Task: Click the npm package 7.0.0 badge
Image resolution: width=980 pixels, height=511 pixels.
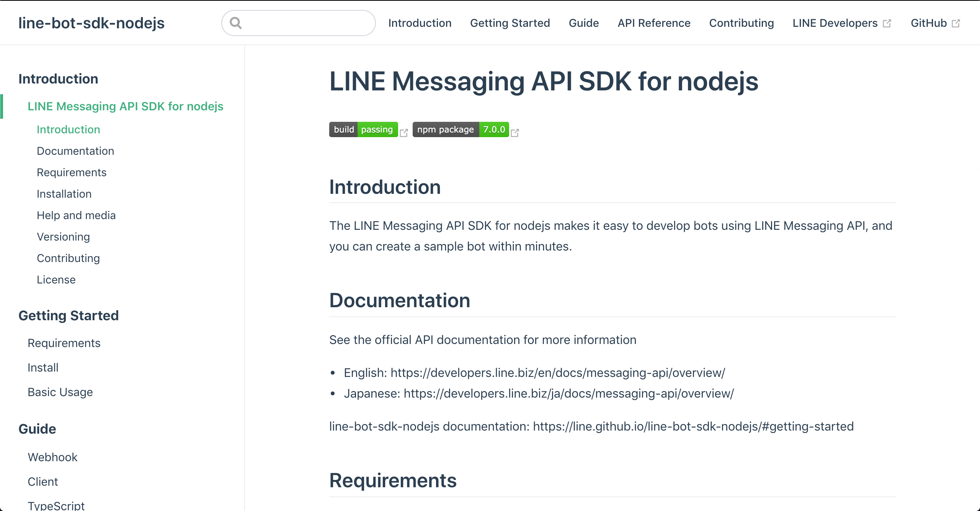Action: (x=461, y=129)
